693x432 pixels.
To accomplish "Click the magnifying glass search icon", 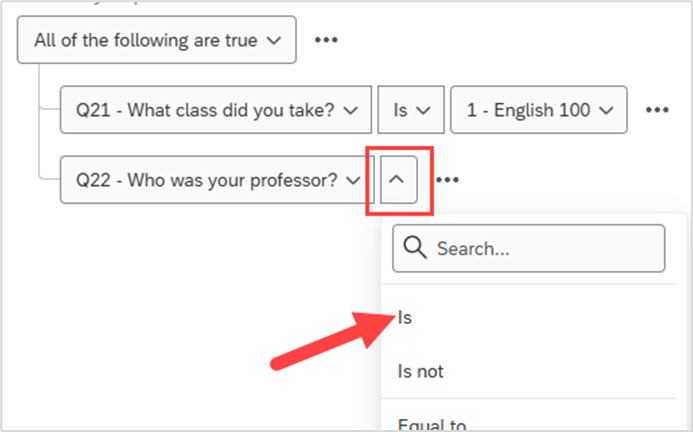I will tap(415, 248).
